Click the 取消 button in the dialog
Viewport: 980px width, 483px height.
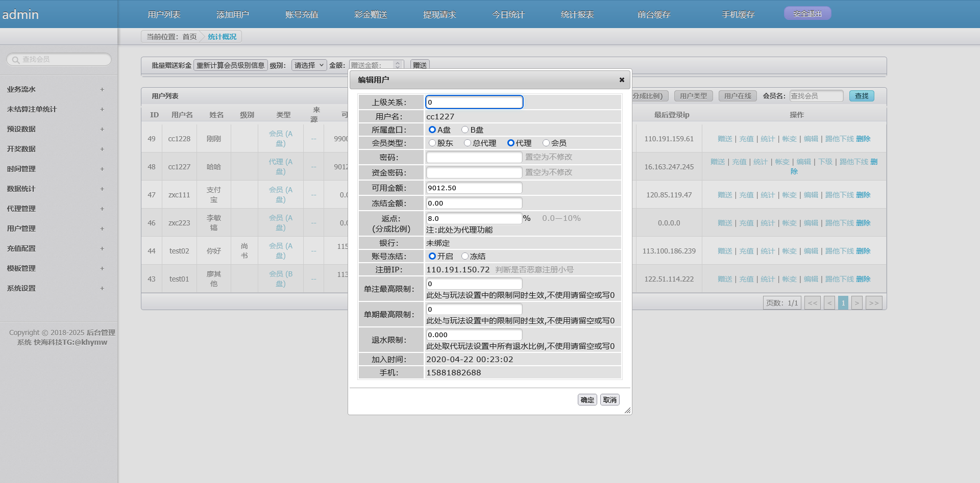pos(609,399)
